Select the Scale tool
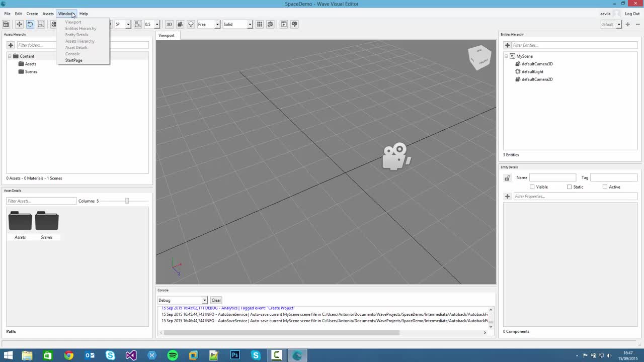The height and width of the screenshot is (362, 644). tap(41, 24)
